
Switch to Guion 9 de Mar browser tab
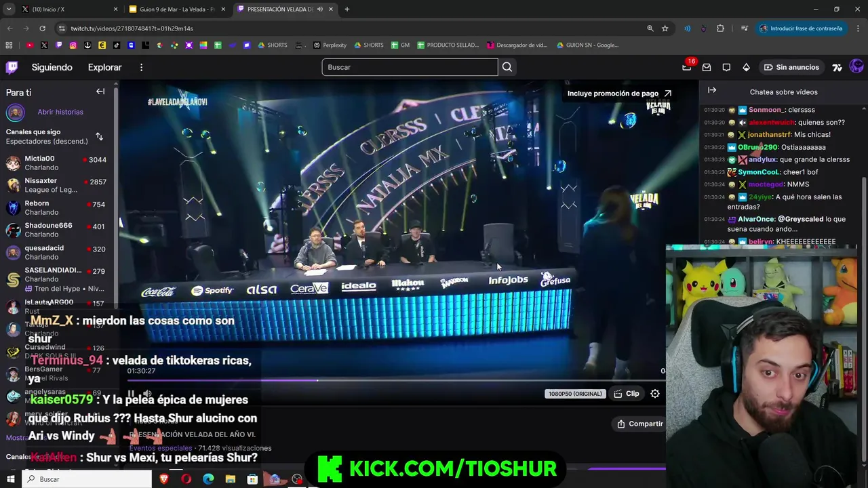[176, 9]
